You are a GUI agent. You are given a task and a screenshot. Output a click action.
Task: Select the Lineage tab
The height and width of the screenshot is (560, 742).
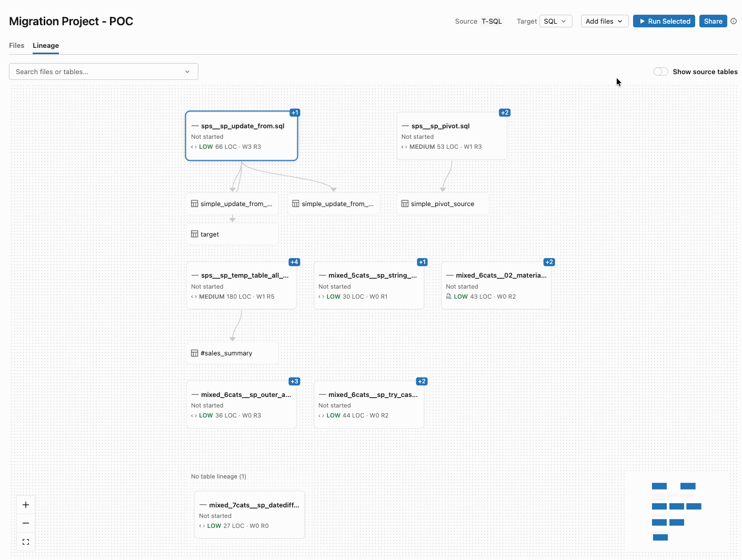pyautogui.click(x=46, y=45)
